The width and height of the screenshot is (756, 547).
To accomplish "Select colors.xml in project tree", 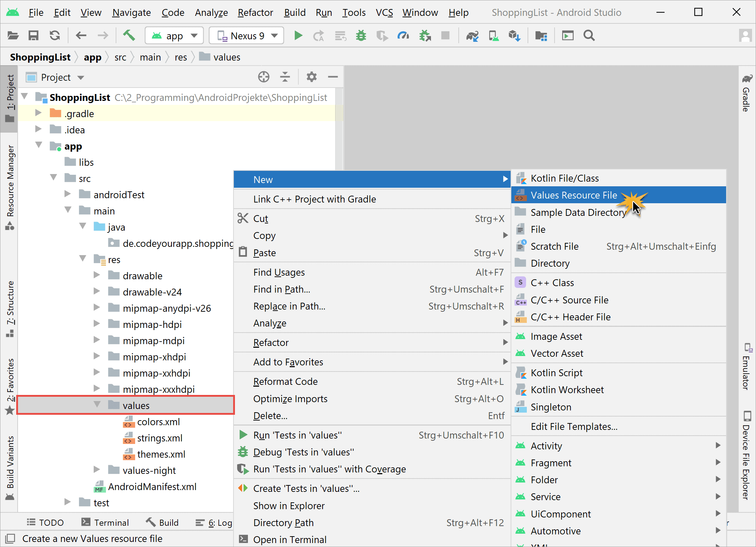I will [x=151, y=422].
